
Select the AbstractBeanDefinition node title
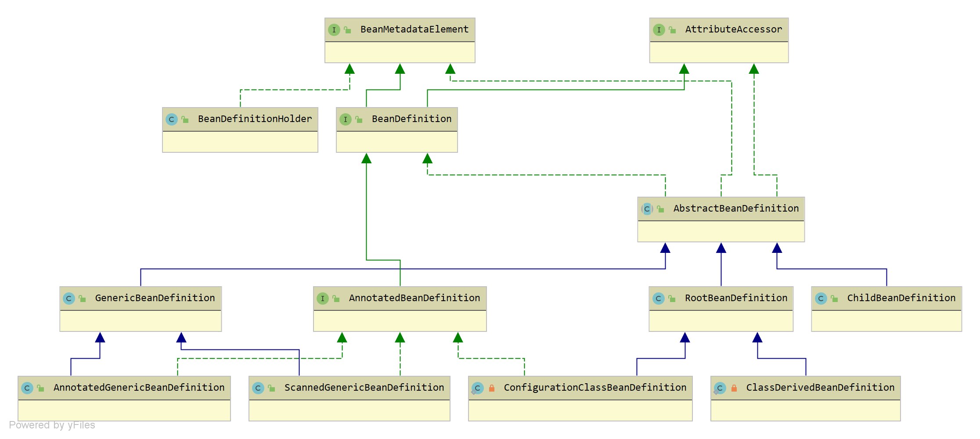736,209
